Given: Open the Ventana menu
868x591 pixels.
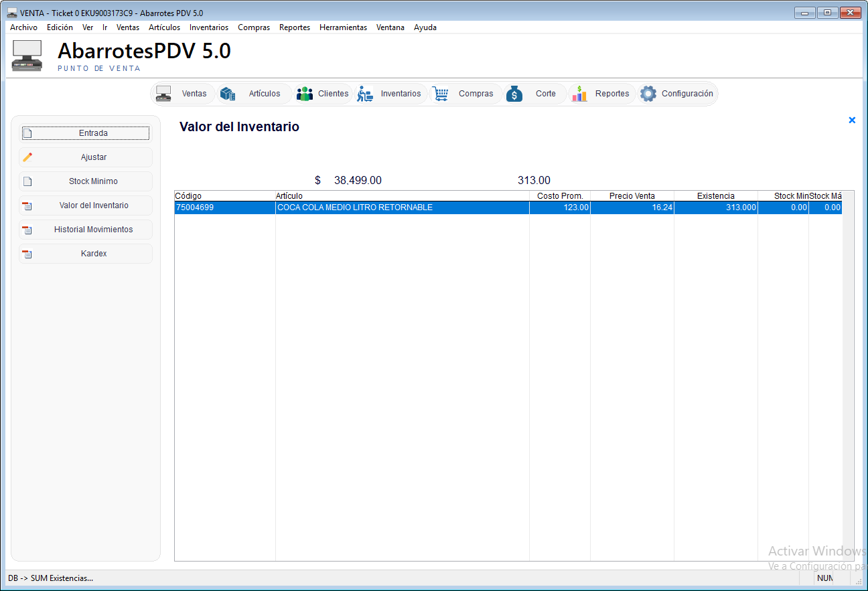Looking at the screenshot, I should click(390, 27).
